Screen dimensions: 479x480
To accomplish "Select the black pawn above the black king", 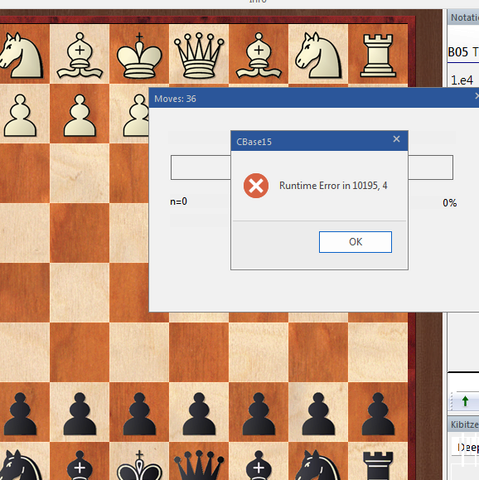I will pos(139,414).
